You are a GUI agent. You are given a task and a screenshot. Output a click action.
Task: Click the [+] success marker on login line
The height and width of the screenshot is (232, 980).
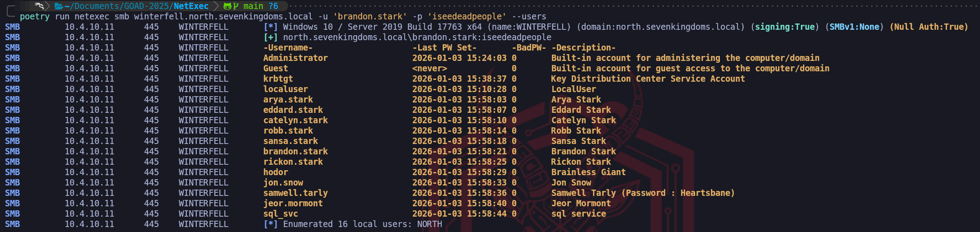[x=271, y=37]
